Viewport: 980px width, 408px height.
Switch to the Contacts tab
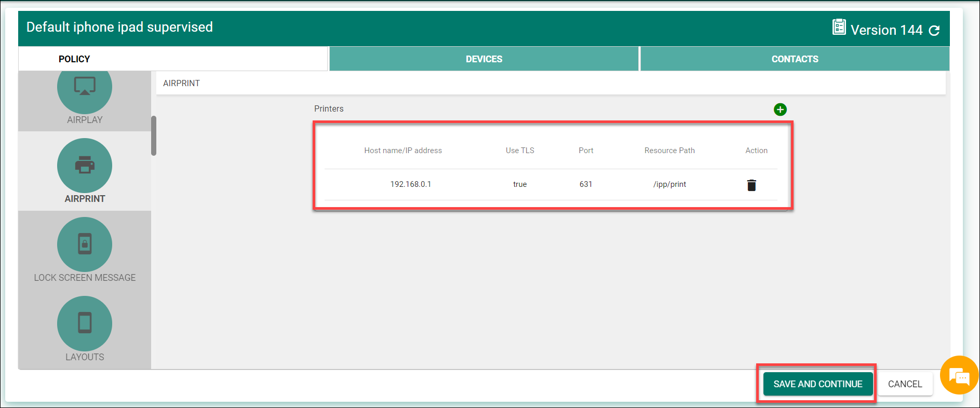point(795,59)
